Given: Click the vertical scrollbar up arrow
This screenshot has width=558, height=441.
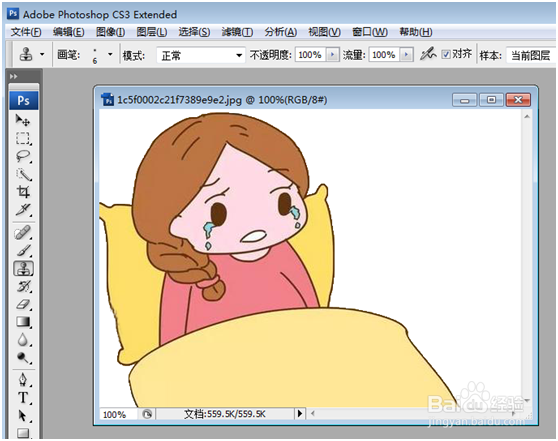Looking at the screenshot, I should [527, 117].
